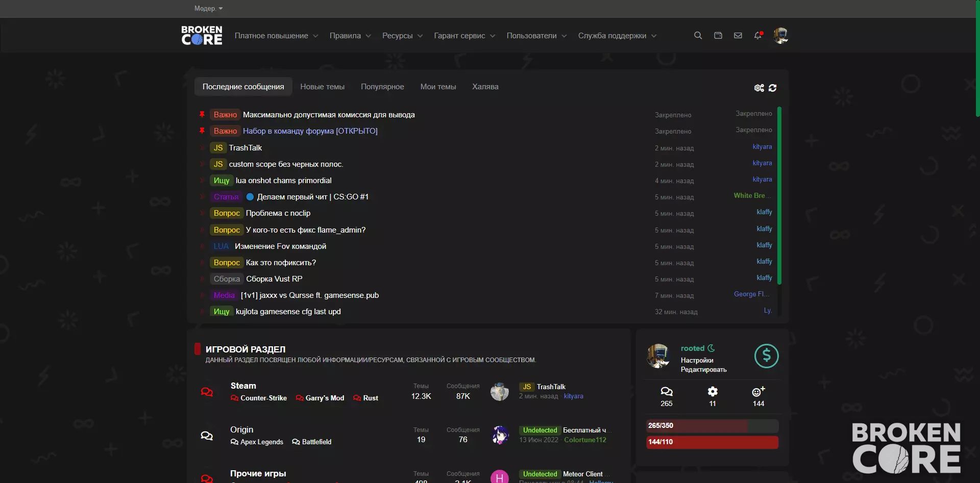Click the 265/350 red progress bar
This screenshot has height=483, width=980.
click(x=712, y=425)
